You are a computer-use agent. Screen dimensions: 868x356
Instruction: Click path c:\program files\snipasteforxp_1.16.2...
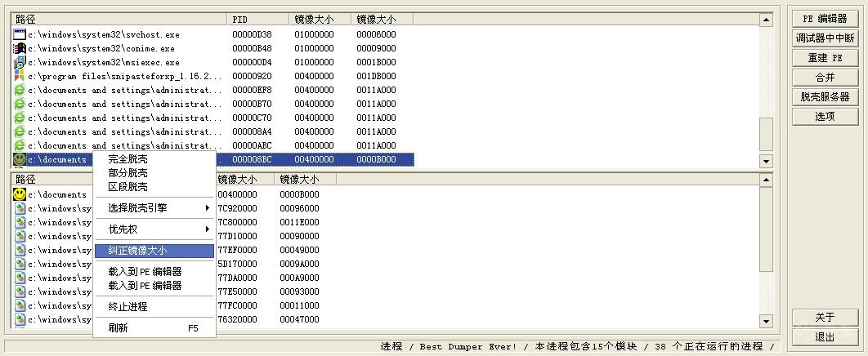point(125,76)
